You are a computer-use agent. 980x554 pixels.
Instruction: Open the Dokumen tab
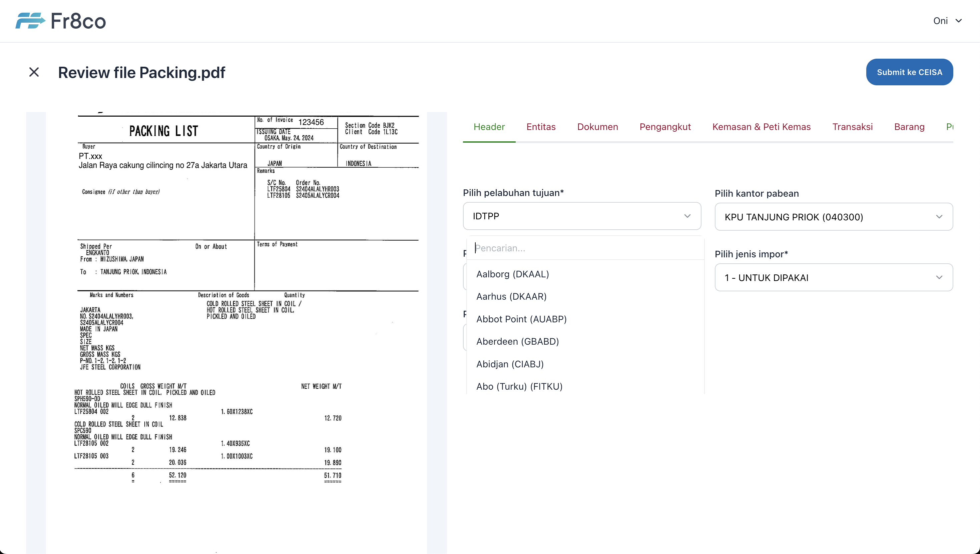[x=597, y=127]
